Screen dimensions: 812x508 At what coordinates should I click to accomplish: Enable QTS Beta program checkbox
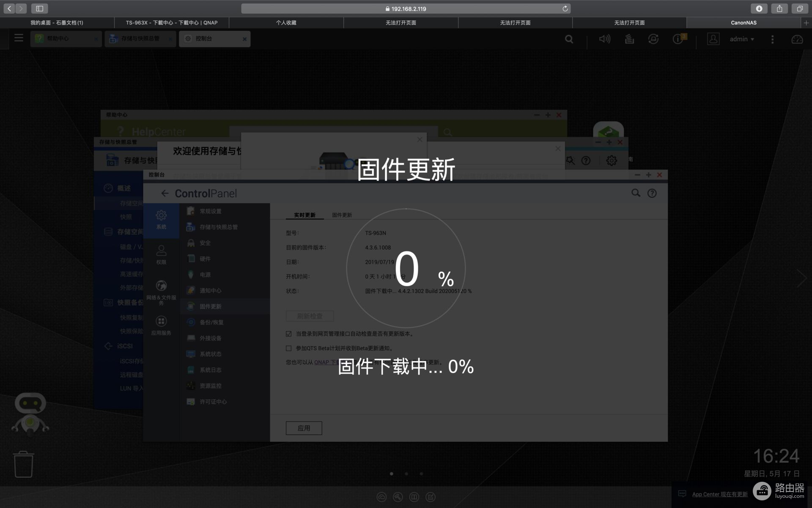pyautogui.click(x=288, y=348)
